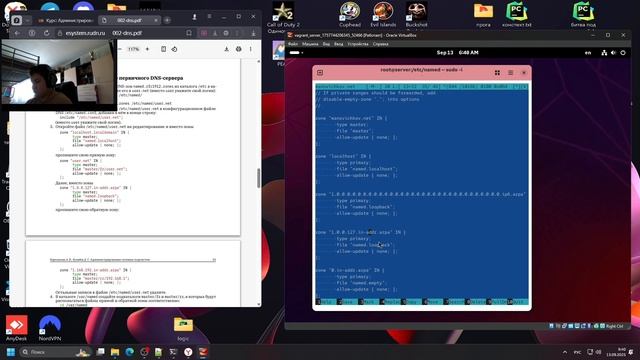Image resolution: width=640 pixels, height=360 pixels.
Task: Click the fit-to-page icon in the PDF toolbar
Action: click(x=163, y=49)
